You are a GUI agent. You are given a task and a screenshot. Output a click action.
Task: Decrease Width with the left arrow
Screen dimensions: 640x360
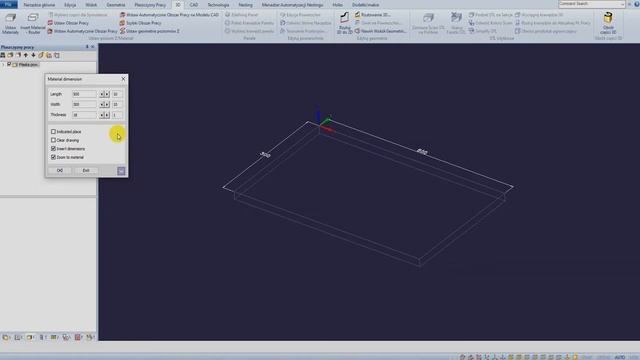pyautogui.click(x=102, y=104)
